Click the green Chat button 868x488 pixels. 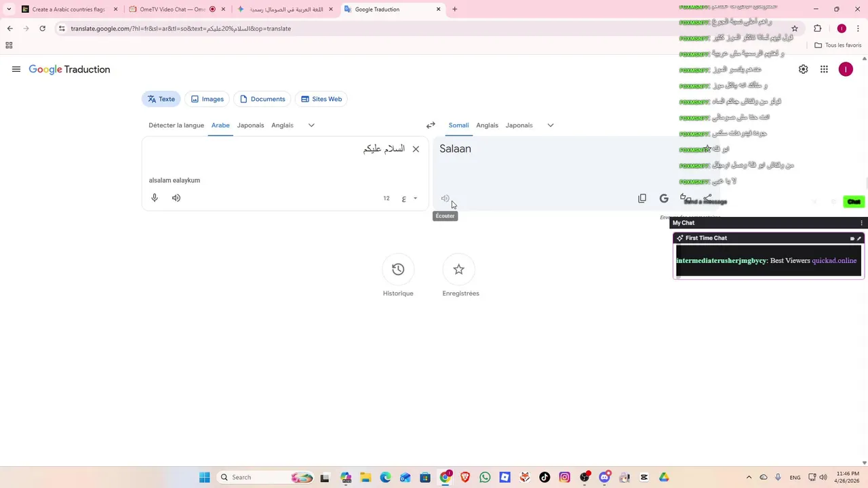coord(854,201)
